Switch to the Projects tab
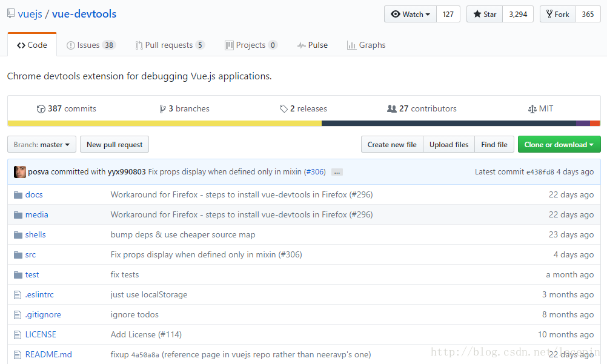 tap(251, 45)
